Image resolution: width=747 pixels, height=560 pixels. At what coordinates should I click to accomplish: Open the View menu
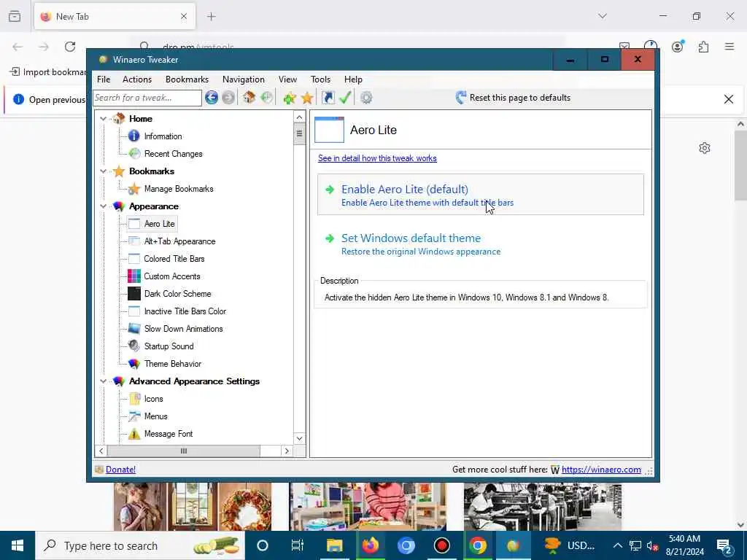point(287,79)
